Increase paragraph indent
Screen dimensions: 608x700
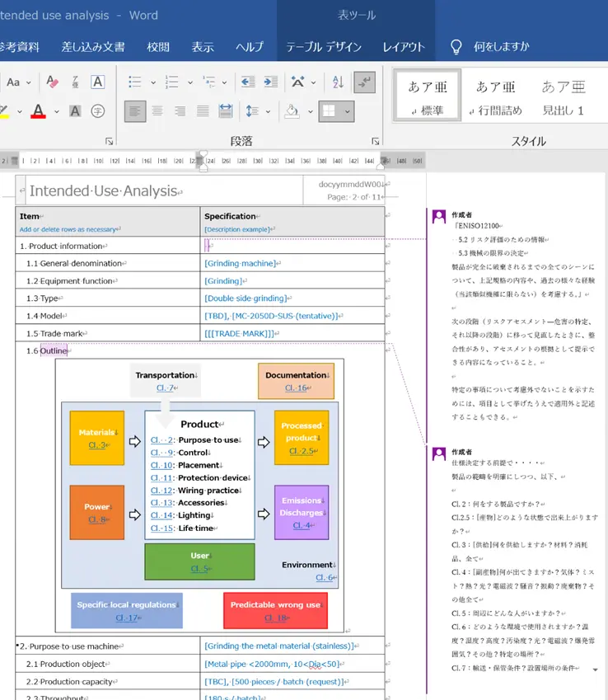271,82
